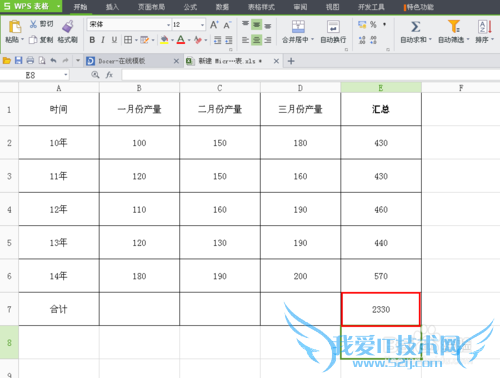Select row 7 header
Viewport: 500px width, 378px height.
pos(9,309)
